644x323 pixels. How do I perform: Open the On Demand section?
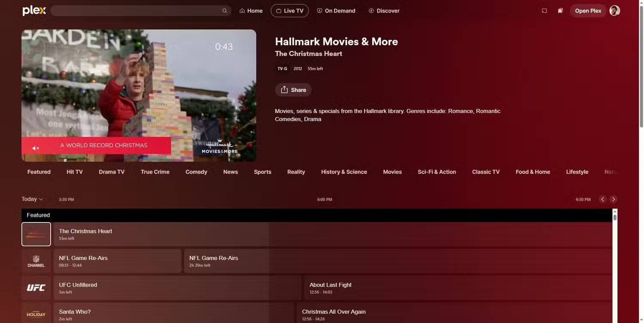pyautogui.click(x=336, y=10)
